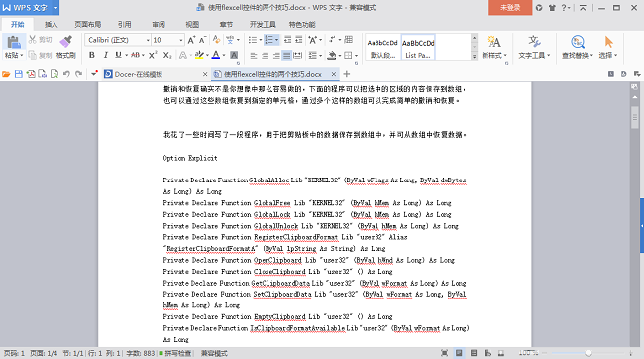This screenshot has width=644, height=359.
Task: Select the List Paragraph style
Action: click(418, 48)
